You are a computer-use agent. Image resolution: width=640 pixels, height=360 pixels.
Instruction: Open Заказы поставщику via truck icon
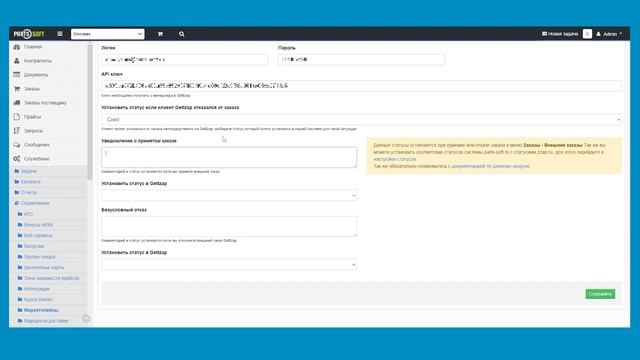point(17,103)
